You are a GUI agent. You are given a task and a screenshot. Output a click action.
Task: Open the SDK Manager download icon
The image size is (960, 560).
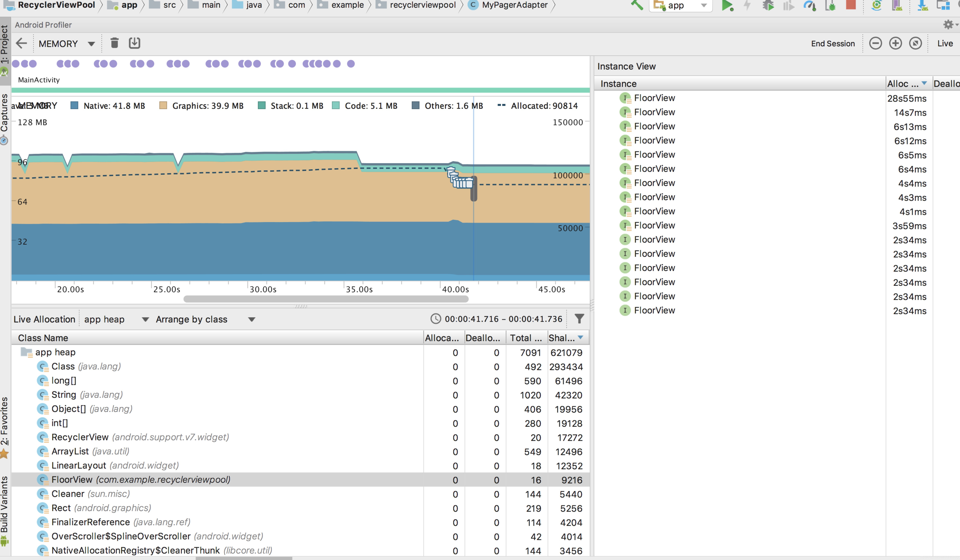point(922,5)
